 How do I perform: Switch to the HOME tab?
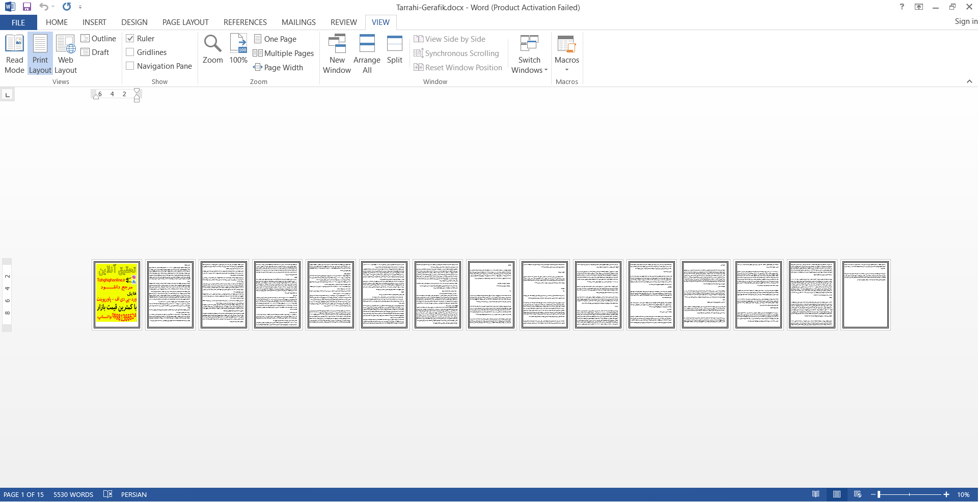coord(57,22)
